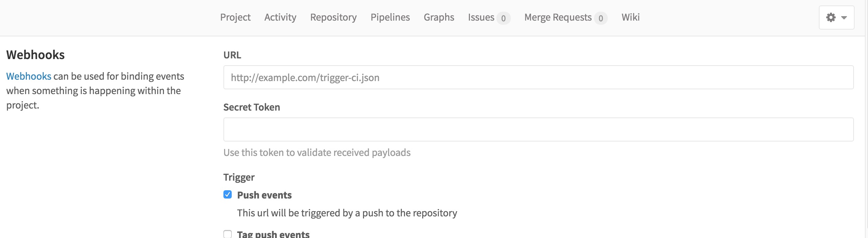
Task: Switch to the Activity tab
Action: [280, 17]
